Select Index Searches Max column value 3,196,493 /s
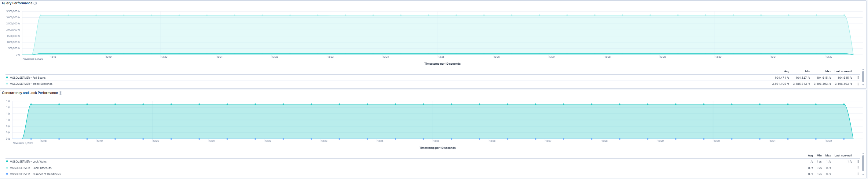This screenshot has width=868, height=179. [x=822, y=84]
